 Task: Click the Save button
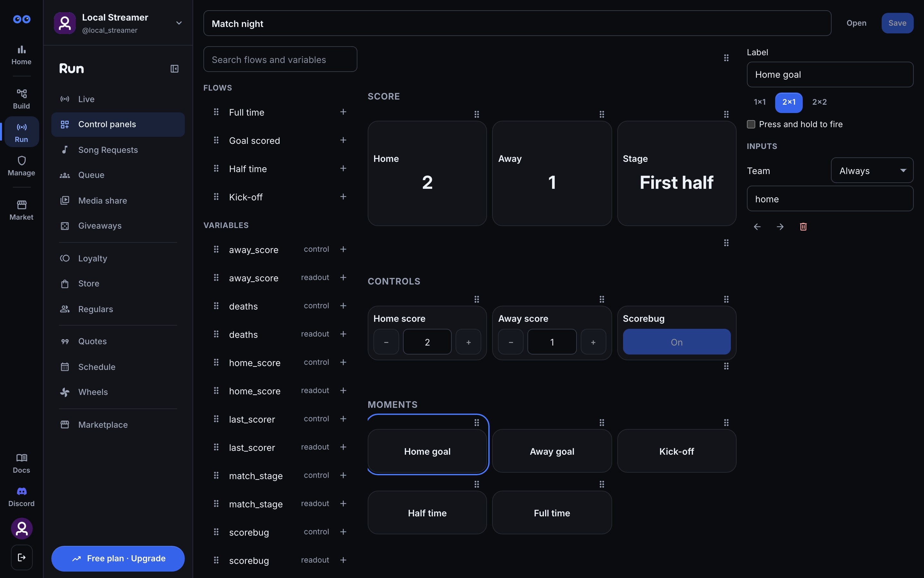pos(897,23)
